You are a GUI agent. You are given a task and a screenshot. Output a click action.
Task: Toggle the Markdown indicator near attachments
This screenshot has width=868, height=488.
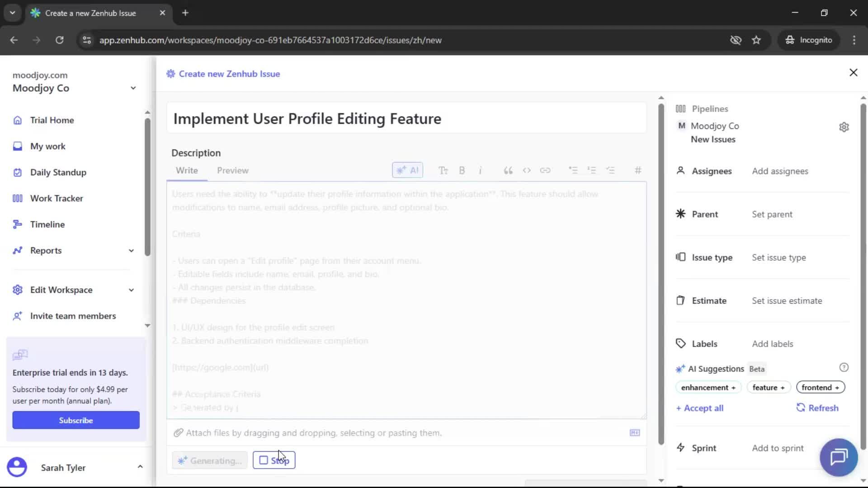click(x=635, y=432)
